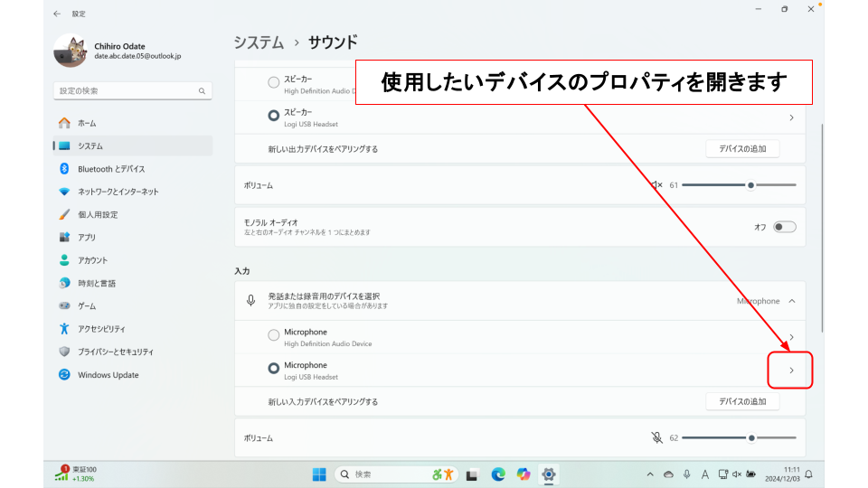
Task: Open Bluetooth とデバイス settings
Action: [110, 169]
